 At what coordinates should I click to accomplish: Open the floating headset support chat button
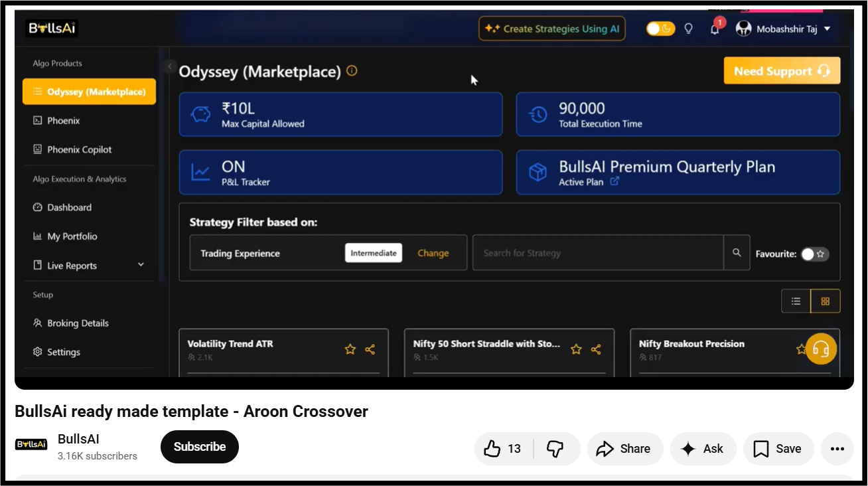click(821, 348)
